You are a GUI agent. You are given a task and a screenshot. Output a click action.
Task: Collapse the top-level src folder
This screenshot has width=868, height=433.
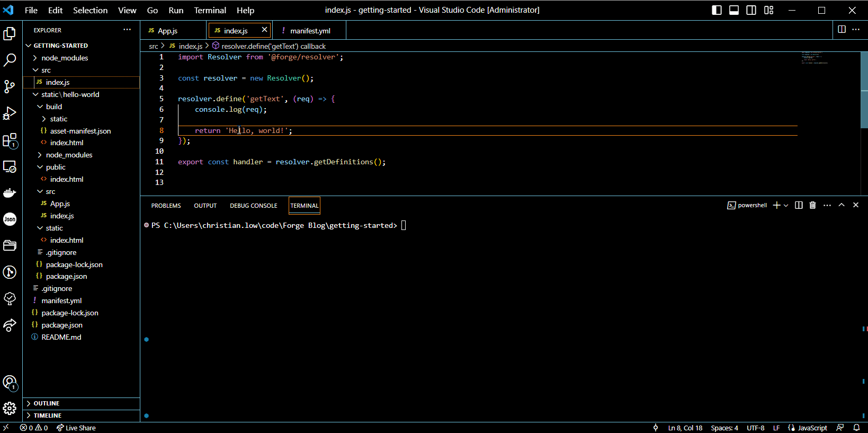click(81, 70)
